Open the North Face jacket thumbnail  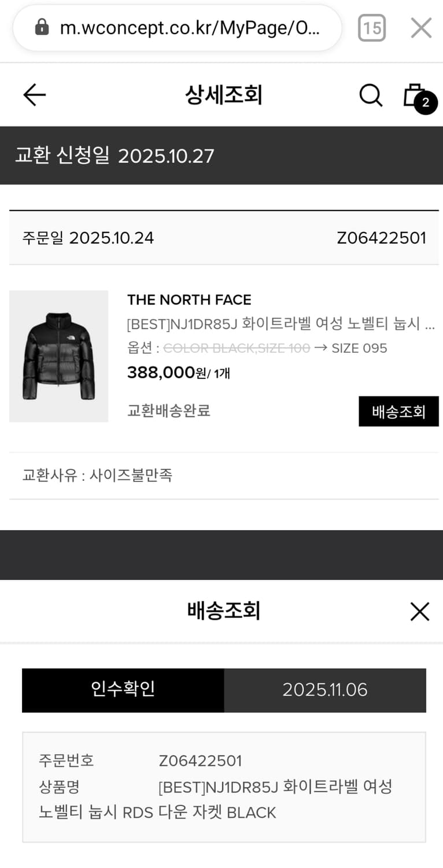pos(58,356)
